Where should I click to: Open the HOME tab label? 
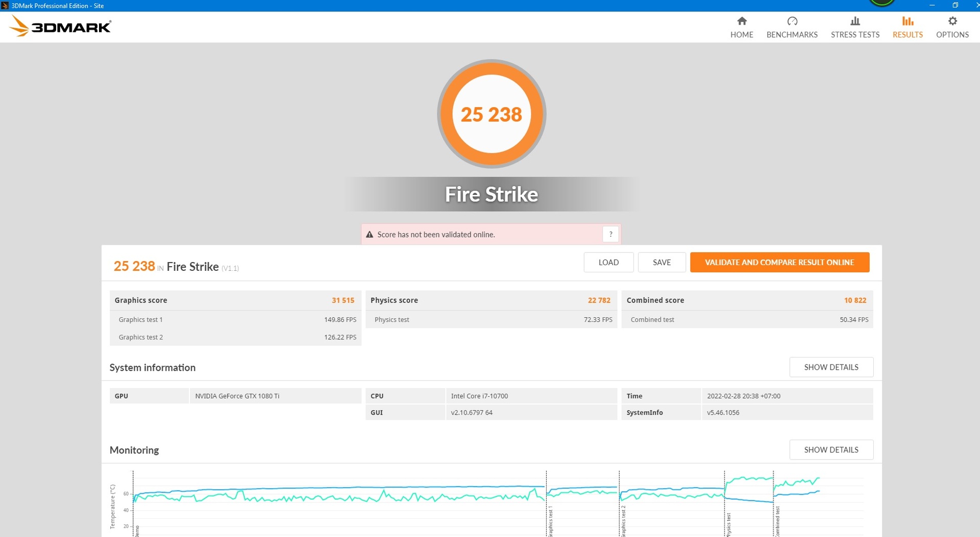pyautogui.click(x=742, y=35)
